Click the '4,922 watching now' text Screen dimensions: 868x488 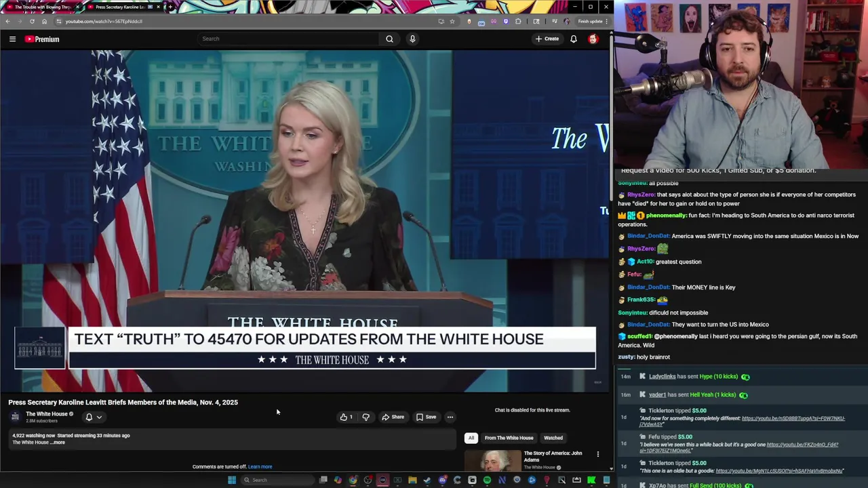coord(33,435)
